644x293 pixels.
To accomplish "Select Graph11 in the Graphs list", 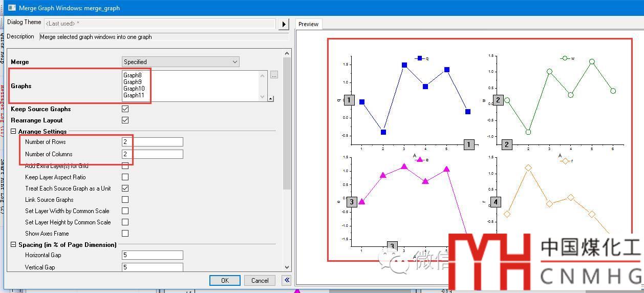I will tap(134, 95).
